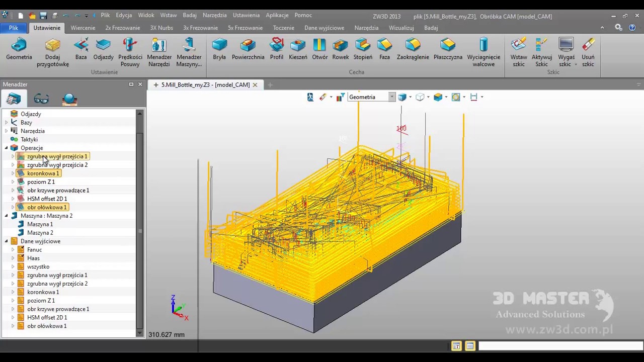The height and width of the screenshot is (362, 644).
Task: Switch to the Wiercenie ribbon tab
Action: [x=83, y=28]
